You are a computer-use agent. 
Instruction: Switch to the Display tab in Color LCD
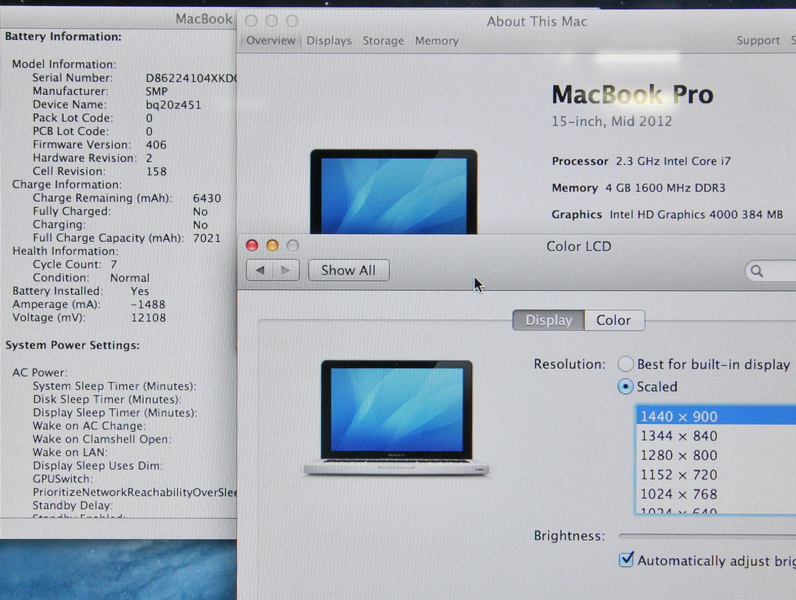coord(549,320)
